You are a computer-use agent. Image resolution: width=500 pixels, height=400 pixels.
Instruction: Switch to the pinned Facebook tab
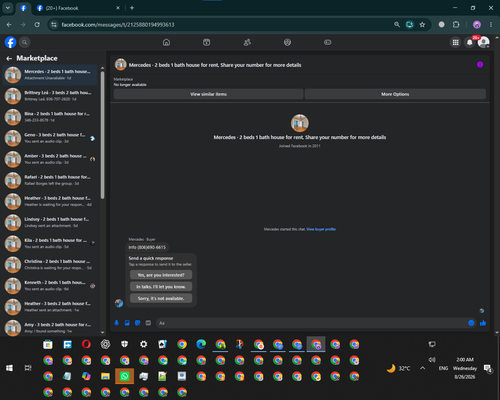click(x=23, y=8)
